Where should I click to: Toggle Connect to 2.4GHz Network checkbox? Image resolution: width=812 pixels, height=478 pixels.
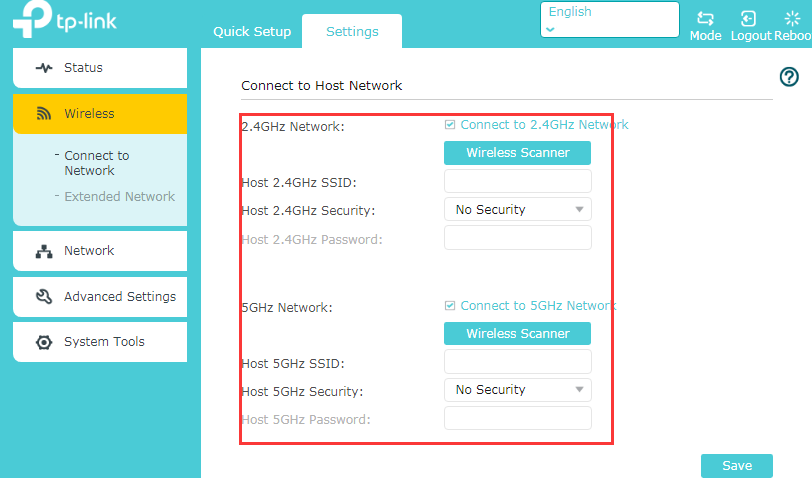point(450,125)
